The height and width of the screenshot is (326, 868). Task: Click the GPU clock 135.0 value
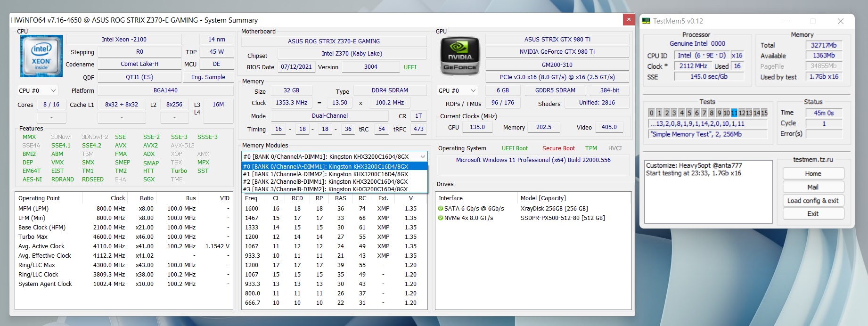tap(477, 127)
